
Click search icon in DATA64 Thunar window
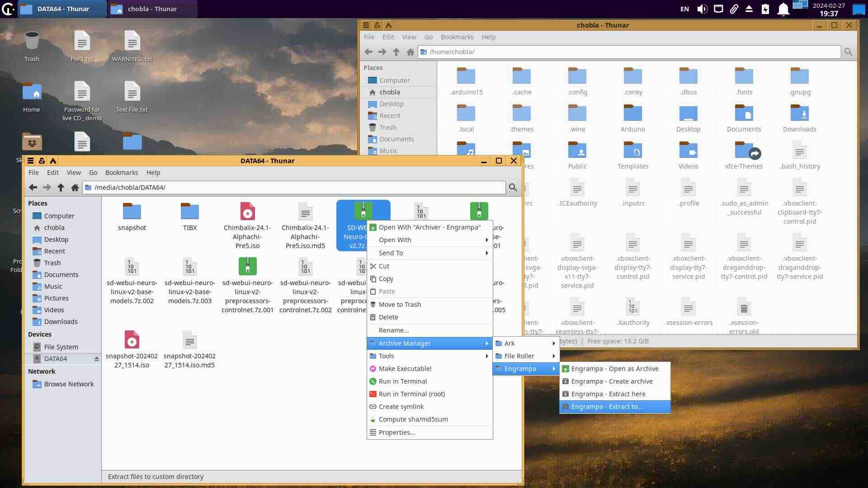click(x=513, y=188)
